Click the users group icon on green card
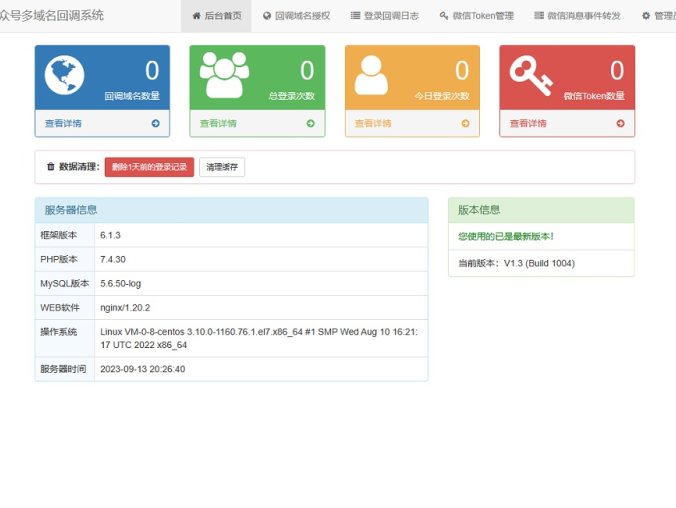This screenshot has height=508, width=676. [225, 75]
